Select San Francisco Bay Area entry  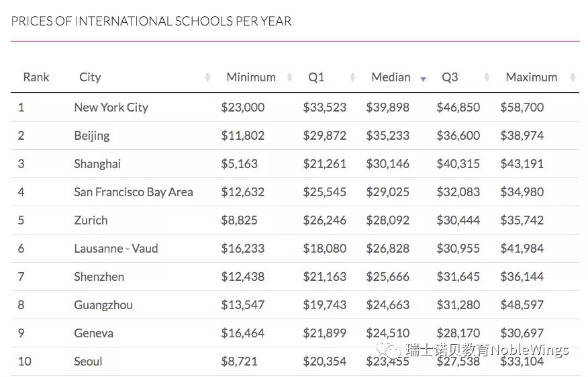point(134,192)
